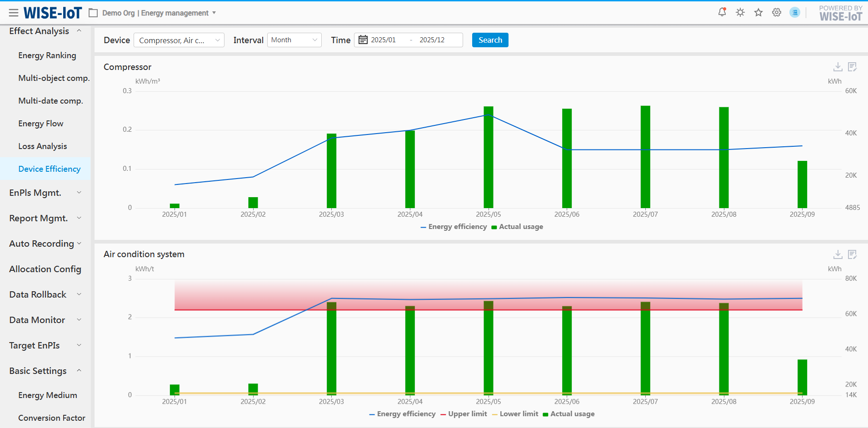This screenshot has width=868, height=428.
Task: Click the Search button
Action: [x=490, y=40]
